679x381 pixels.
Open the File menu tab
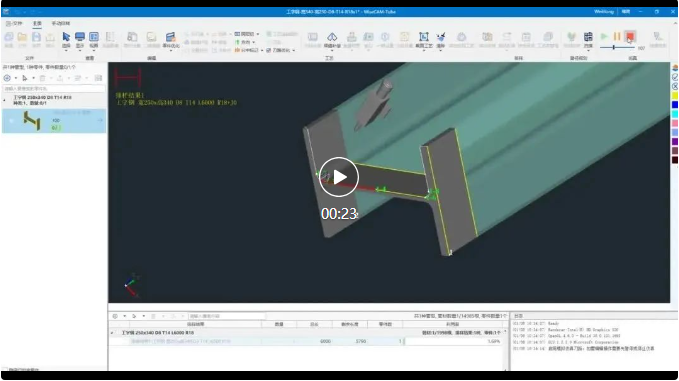click(14, 23)
